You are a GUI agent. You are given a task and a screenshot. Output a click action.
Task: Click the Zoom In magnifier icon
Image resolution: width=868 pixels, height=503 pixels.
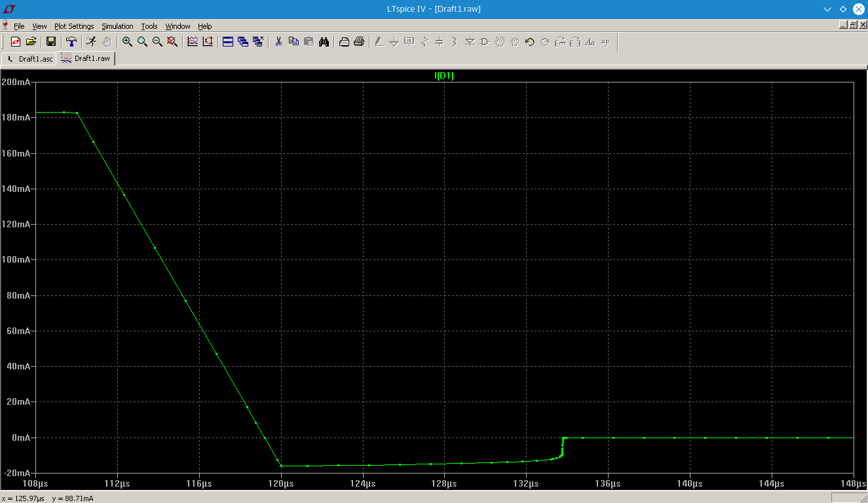coord(127,42)
